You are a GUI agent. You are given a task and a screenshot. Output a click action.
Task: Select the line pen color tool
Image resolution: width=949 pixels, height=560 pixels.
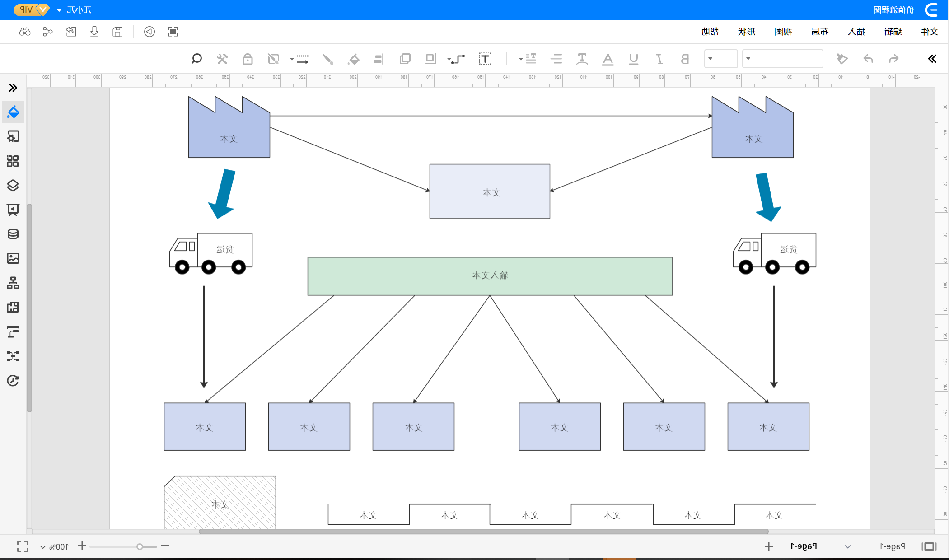[x=327, y=59]
